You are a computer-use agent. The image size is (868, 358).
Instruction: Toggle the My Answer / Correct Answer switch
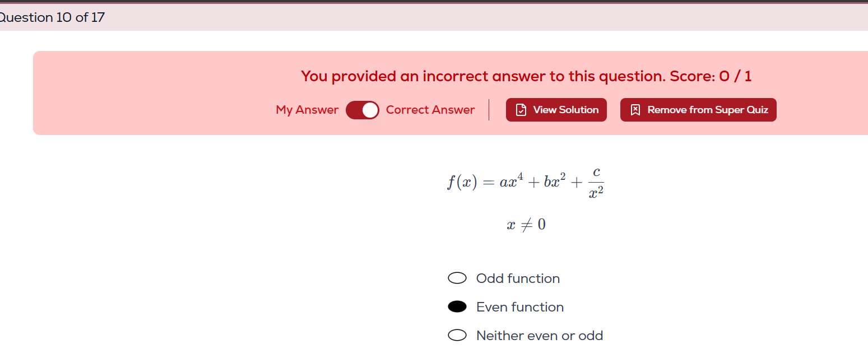[363, 110]
